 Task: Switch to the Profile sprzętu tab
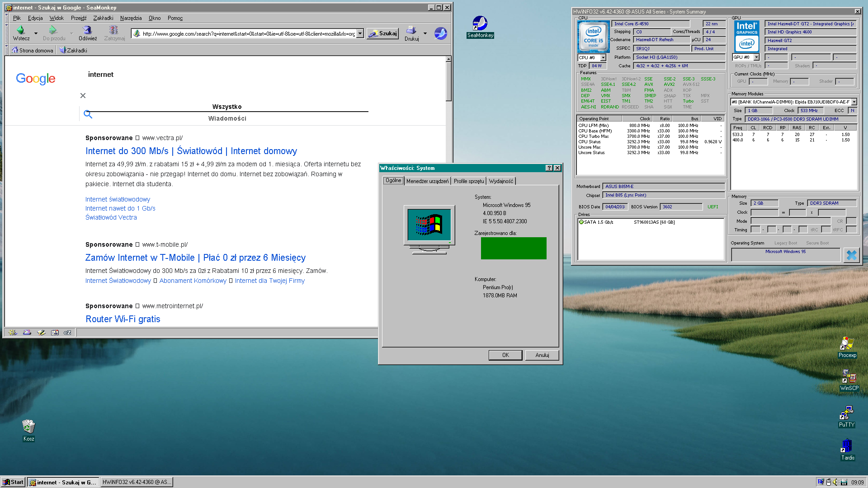(x=469, y=181)
